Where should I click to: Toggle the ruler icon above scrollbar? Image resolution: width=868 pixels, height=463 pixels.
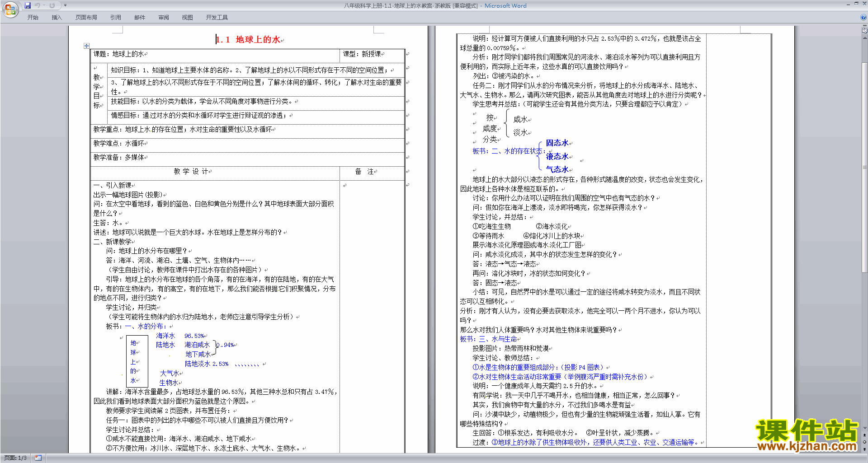[x=865, y=31]
